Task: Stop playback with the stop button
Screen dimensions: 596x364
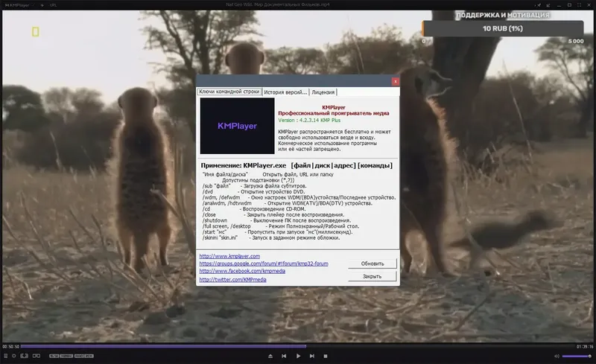Action: (326, 356)
